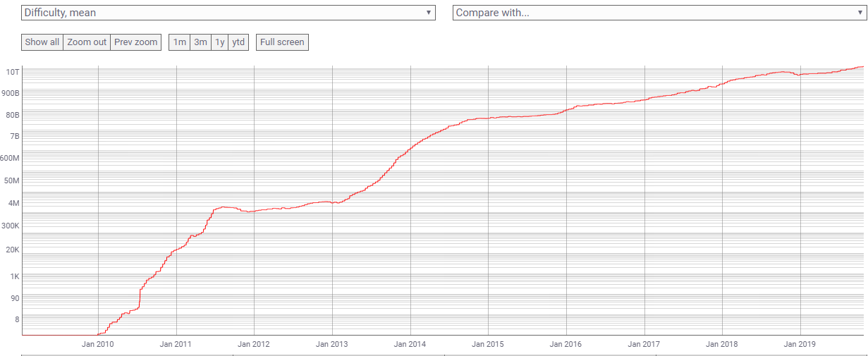Click the 7B y-axis label
This screenshot has height=356, width=868.
[14, 136]
